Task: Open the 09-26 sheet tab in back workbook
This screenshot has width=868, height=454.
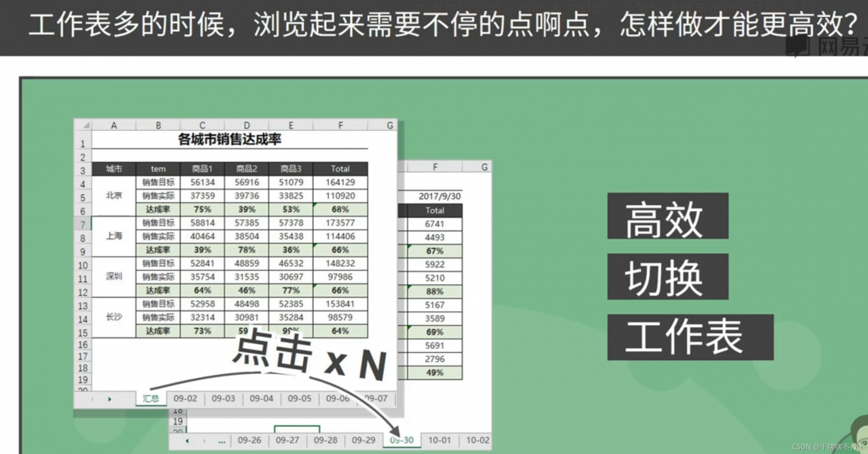Action: click(x=250, y=440)
